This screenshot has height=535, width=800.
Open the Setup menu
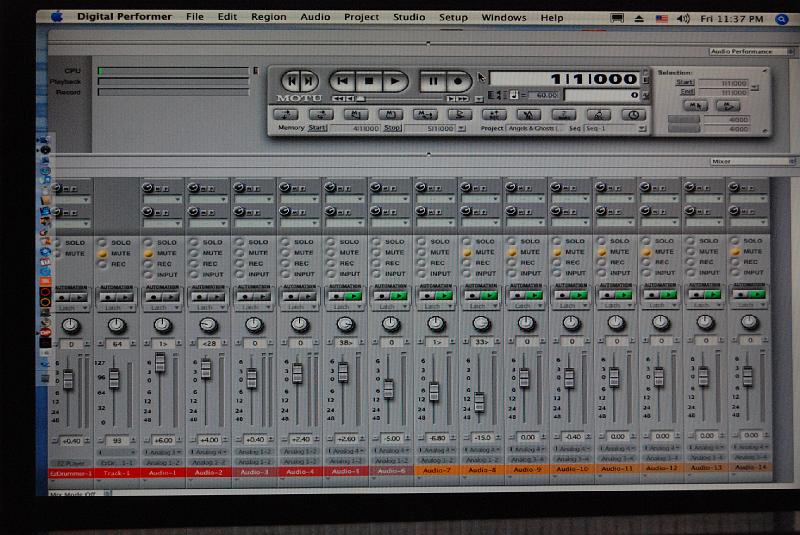pos(453,17)
